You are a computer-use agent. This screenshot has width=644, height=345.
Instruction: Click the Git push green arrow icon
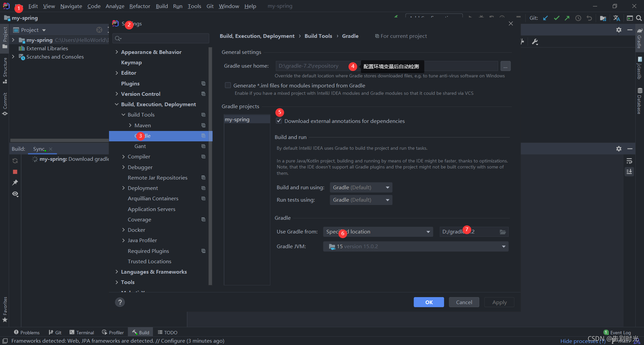click(x=567, y=18)
